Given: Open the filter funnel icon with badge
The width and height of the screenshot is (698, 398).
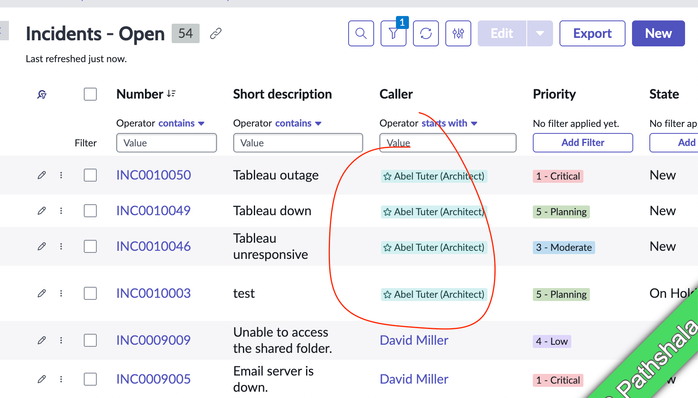Looking at the screenshot, I should (394, 33).
